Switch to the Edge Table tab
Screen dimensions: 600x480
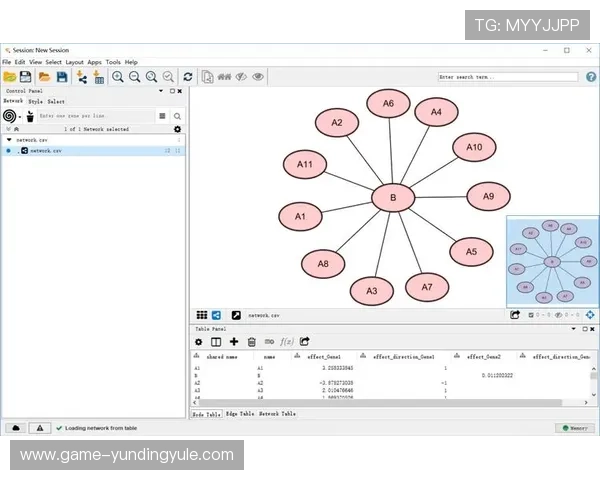click(x=240, y=413)
